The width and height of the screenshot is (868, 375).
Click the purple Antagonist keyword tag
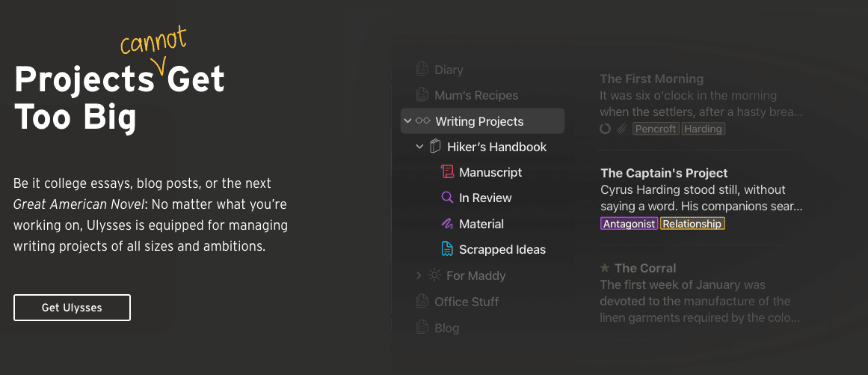628,224
